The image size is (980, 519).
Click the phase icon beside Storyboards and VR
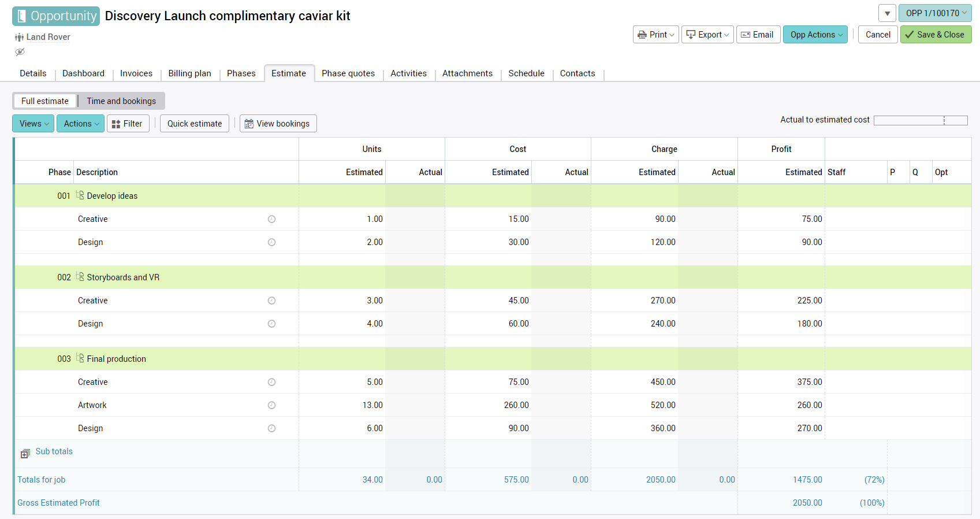pyautogui.click(x=80, y=277)
